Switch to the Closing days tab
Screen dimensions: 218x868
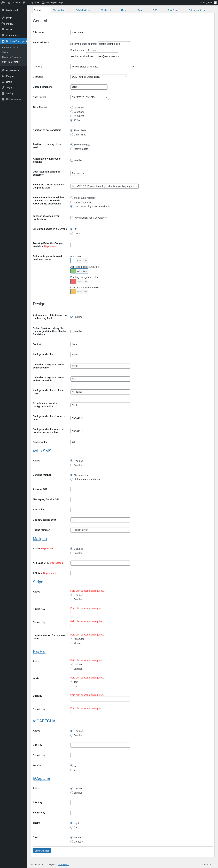[x=59, y=10]
